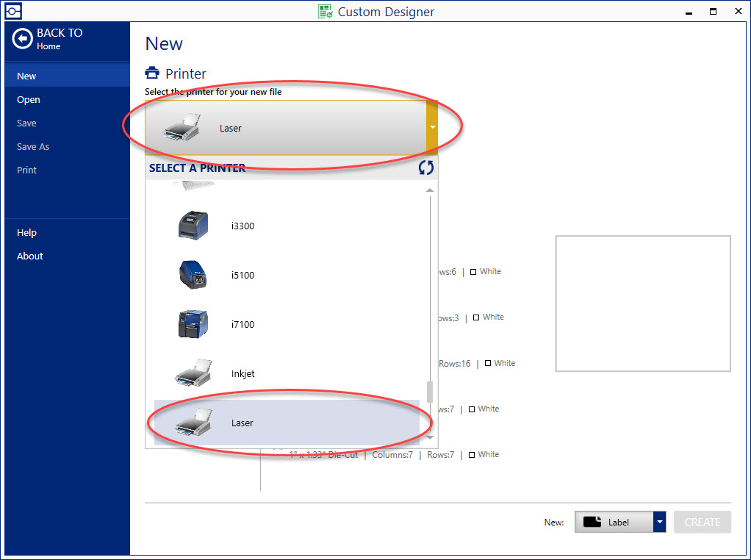Open the About page
Viewport: 751px width, 560px height.
(30, 256)
